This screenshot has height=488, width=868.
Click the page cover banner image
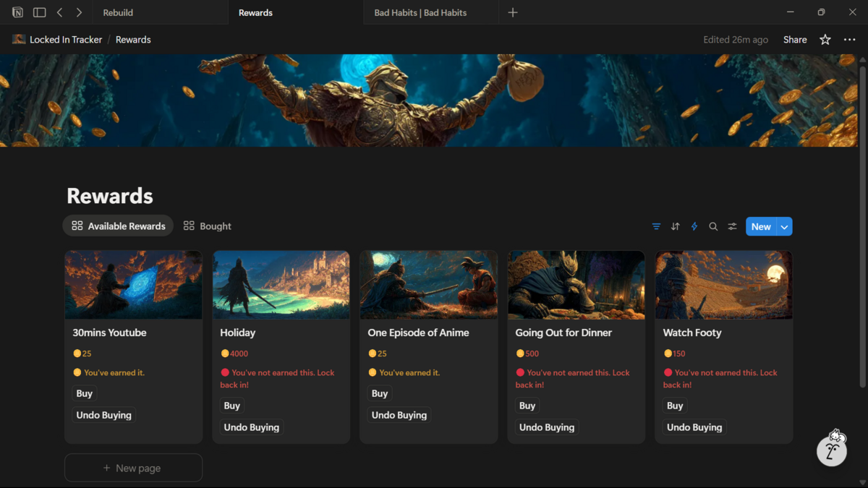point(429,100)
